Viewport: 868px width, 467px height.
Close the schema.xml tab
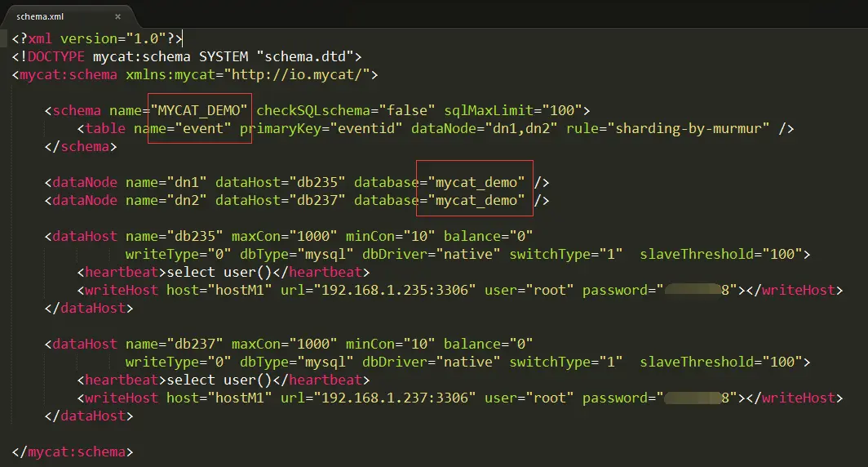118,16
